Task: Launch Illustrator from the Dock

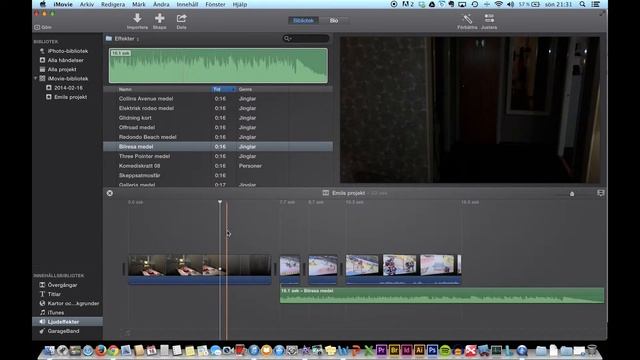Action: click(419, 350)
